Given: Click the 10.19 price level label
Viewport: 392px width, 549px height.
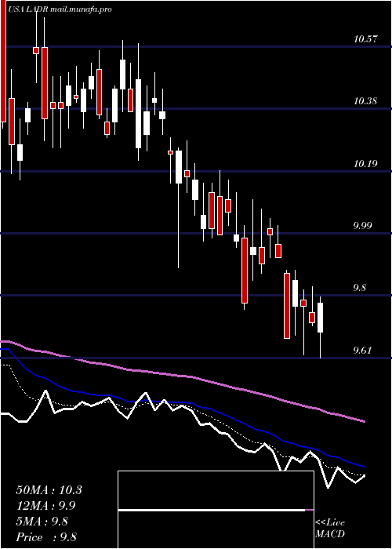Looking at the screenshot, I should click(x=365, y=163).
